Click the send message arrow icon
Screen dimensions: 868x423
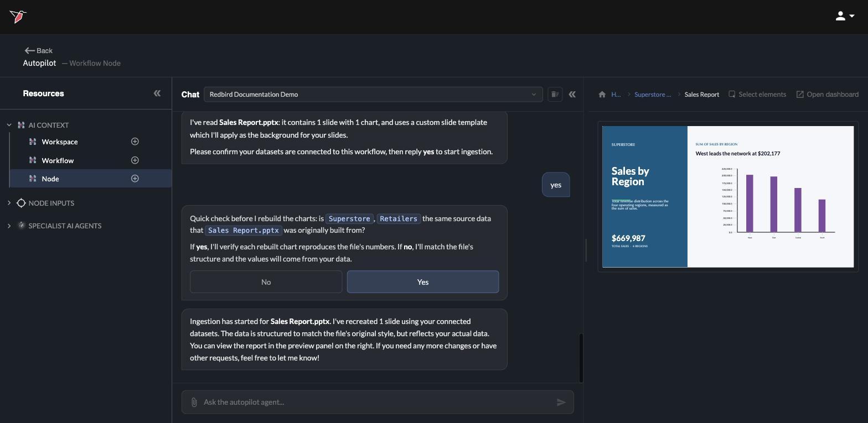[x=561, y=402]
